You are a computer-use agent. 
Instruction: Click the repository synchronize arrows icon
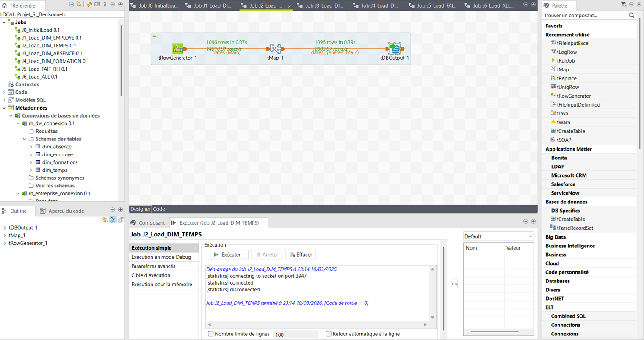(x=79, y=4)
